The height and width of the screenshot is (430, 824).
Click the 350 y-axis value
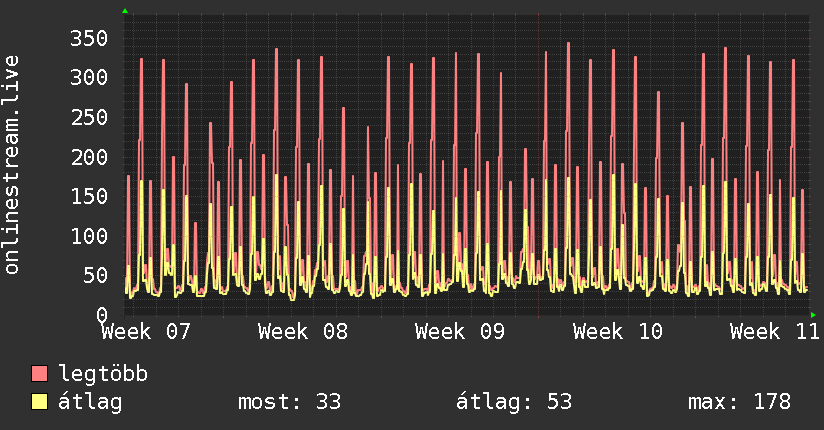tap(89, 38)
